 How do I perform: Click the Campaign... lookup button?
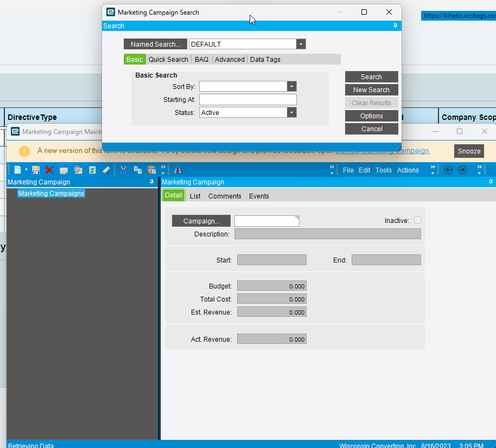pos(201,221)
